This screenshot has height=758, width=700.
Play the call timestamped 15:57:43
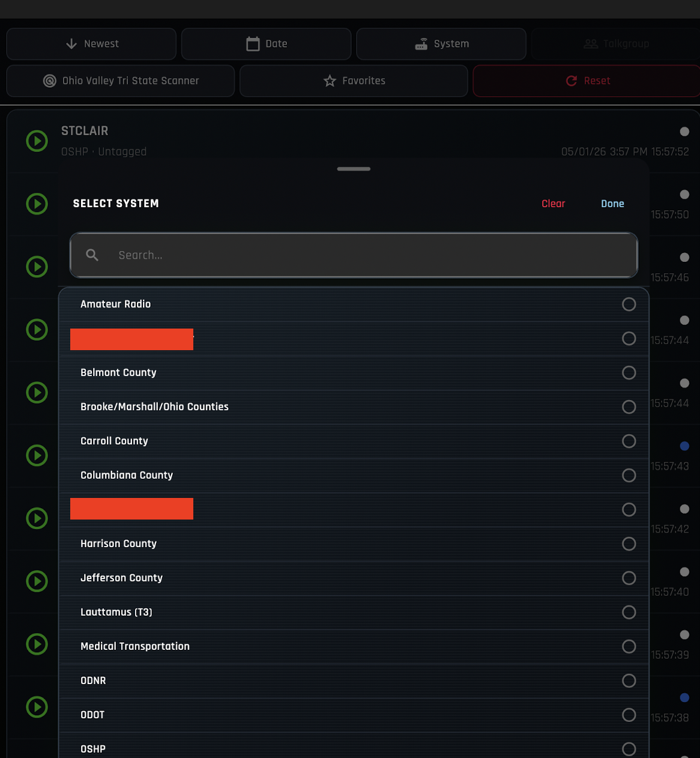37,455
